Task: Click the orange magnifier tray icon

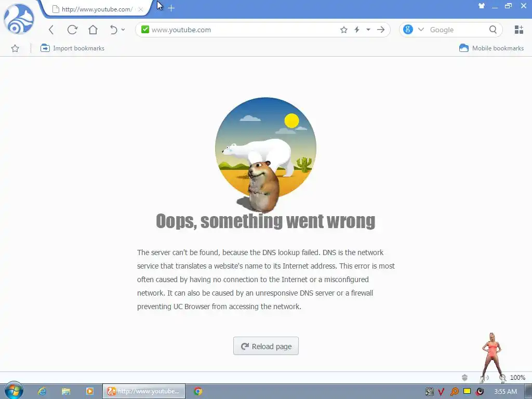Action: coord(454,392)
